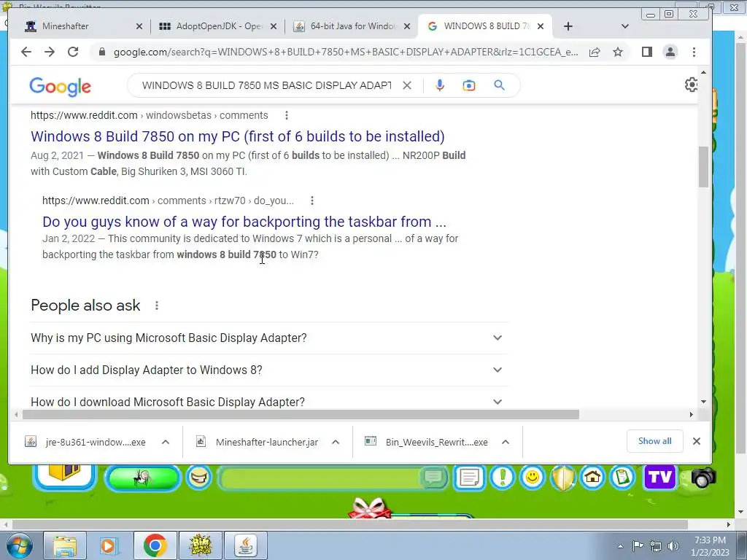Click the camera icon in Bin Weevils
747x560 pixels.
703,478
